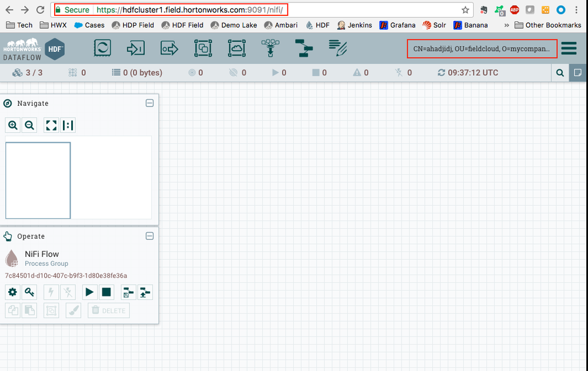
Task: Select the Remote Process Group cloud icon
Action: point(237,48)
